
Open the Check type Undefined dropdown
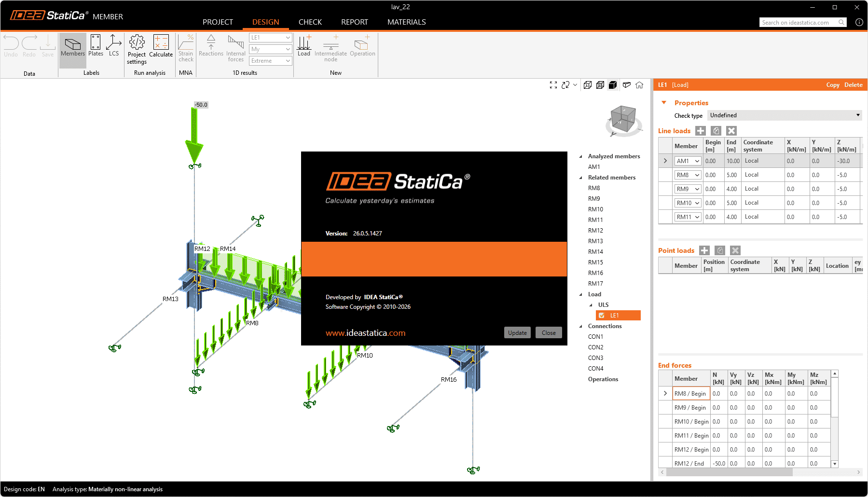tap(785, 115)
